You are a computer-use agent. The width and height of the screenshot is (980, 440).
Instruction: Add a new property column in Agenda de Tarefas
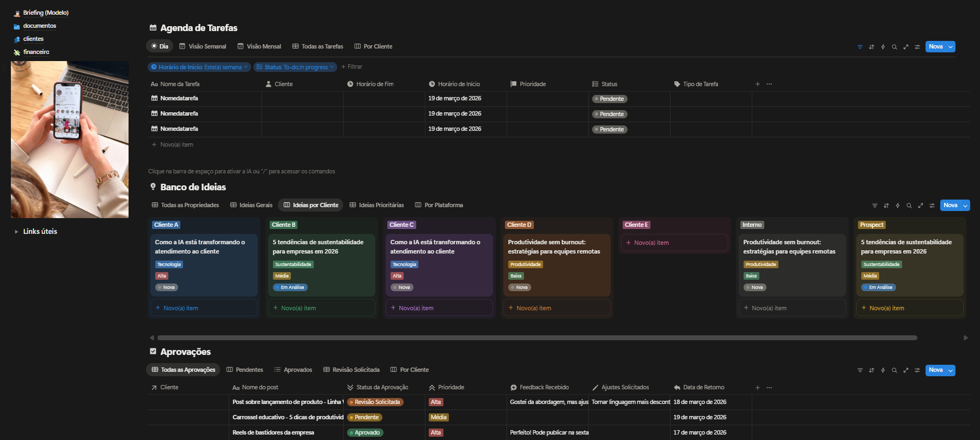pyautogui.click(x=757, y=84)
